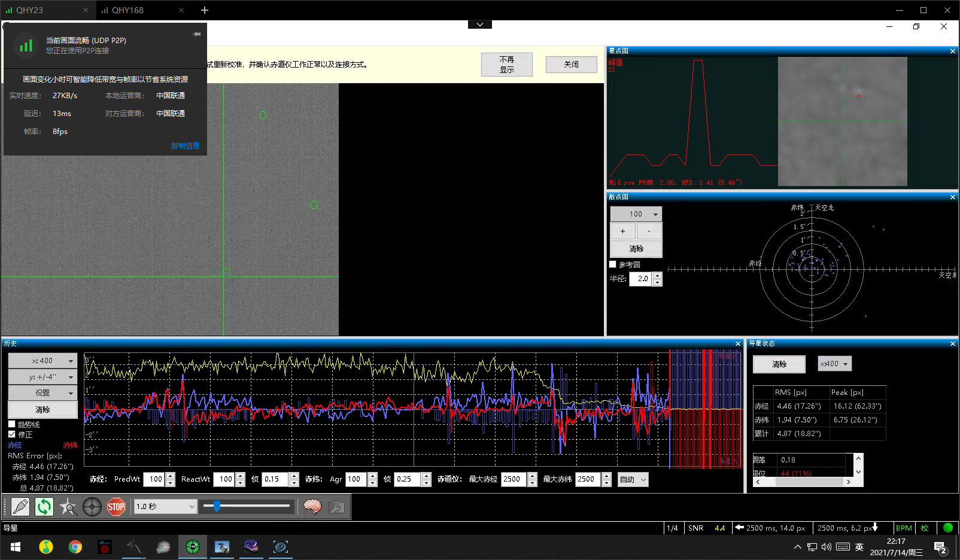Click 清除 to clear the scatter plot
Image resolution: width=960 pixels, height=560 pixels.
(x=636, y=249)
